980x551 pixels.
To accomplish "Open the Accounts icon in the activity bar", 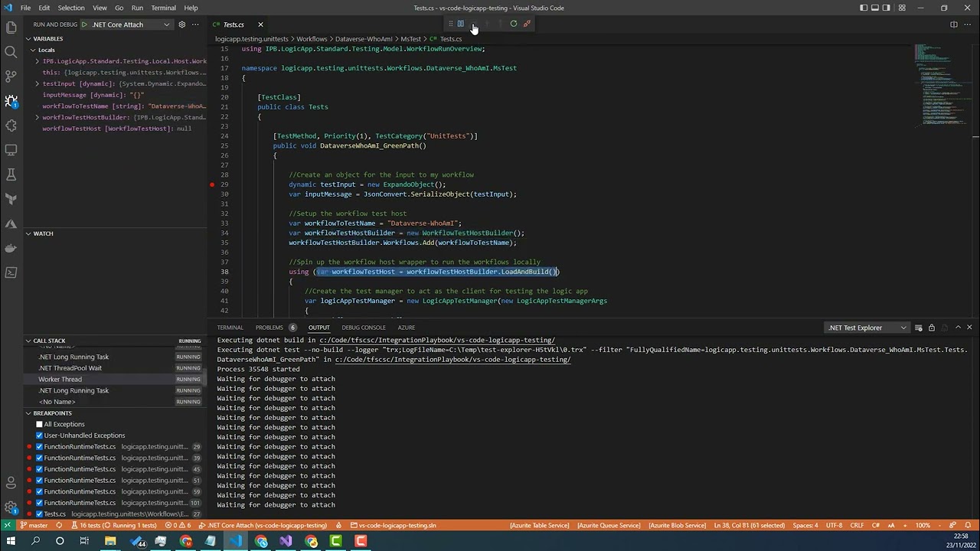I will pyautogui.click(x=11, y=483).
